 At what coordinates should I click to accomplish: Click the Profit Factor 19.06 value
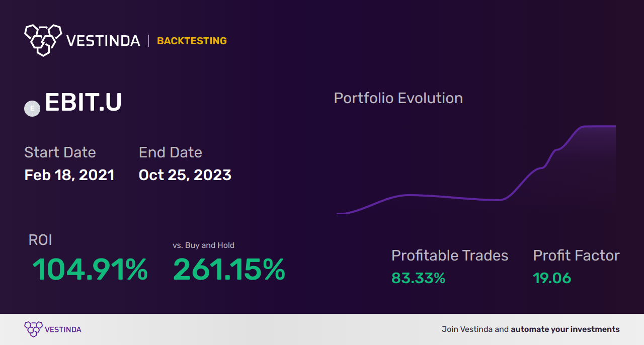(x=552, y=278)
